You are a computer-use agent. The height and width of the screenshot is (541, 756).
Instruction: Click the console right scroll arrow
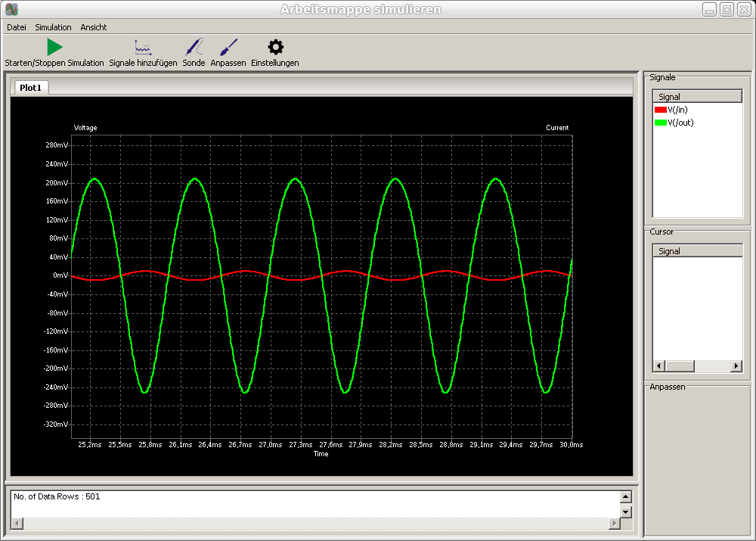[x=614, y=523]
